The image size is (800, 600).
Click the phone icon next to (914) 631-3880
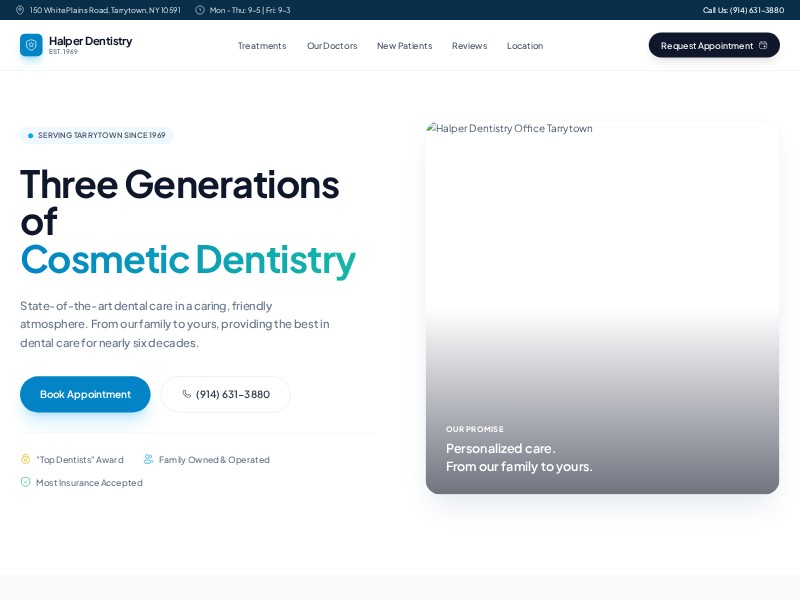point(188,394)
